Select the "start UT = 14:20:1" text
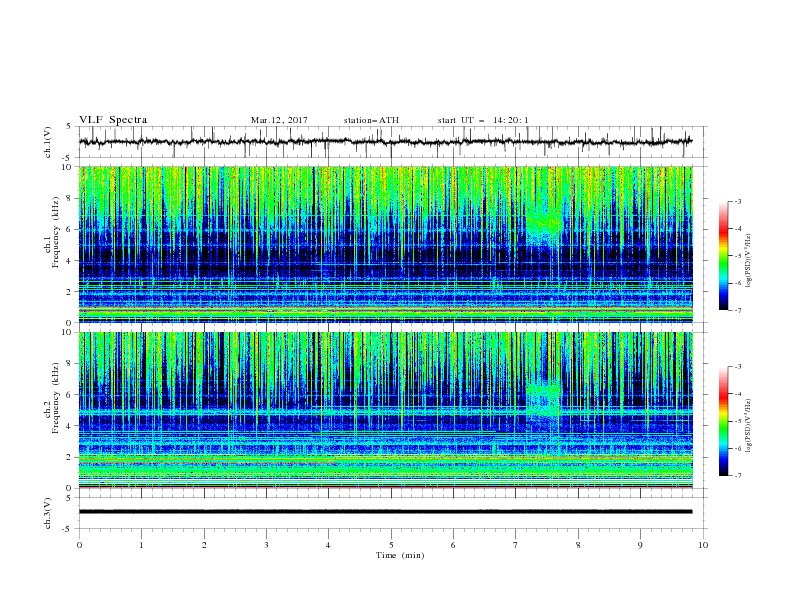This screenshot has height=612, width=792. click(483, 120)
